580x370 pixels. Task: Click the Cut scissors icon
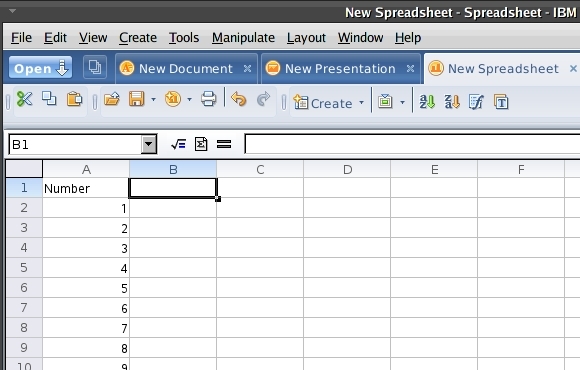(x=24, y=99)
